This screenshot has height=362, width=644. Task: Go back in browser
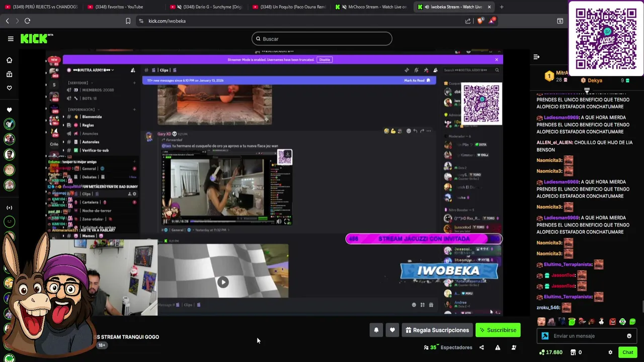[x=7, y=21]
